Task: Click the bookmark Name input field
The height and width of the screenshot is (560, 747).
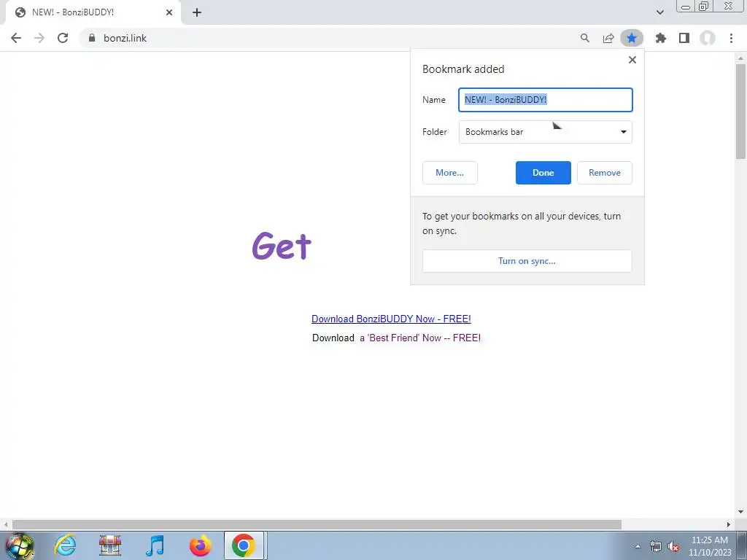Action: tap(546, 100)
